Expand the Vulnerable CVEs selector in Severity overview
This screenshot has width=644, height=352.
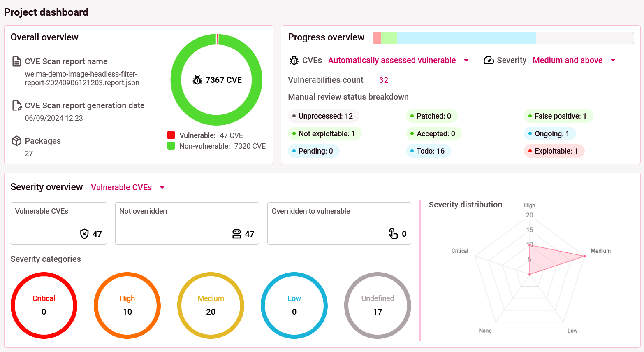(x=122, y=187)
